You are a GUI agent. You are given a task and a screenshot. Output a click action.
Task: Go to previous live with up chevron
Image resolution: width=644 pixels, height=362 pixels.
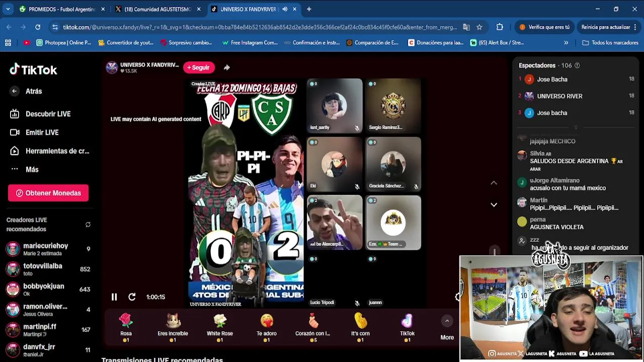click(494, 183)
